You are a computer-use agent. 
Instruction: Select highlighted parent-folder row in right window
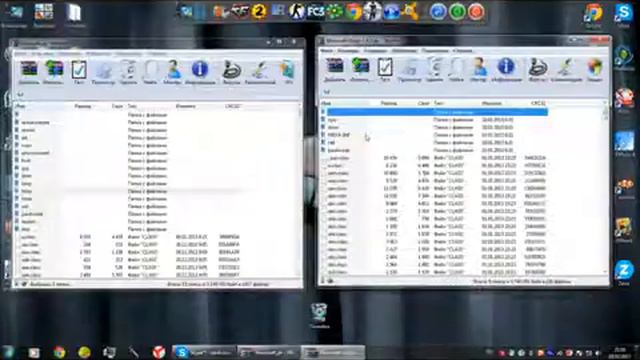tap(434, 112)
